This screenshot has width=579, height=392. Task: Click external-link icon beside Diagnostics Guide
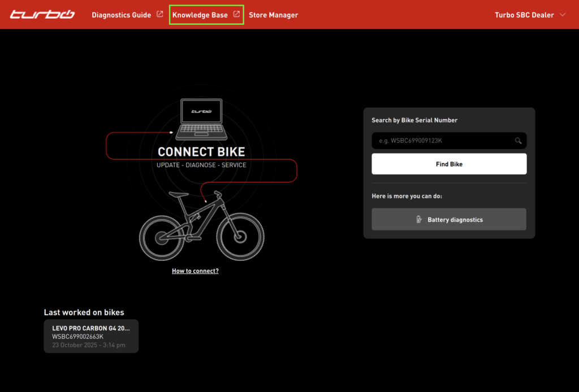160,14
